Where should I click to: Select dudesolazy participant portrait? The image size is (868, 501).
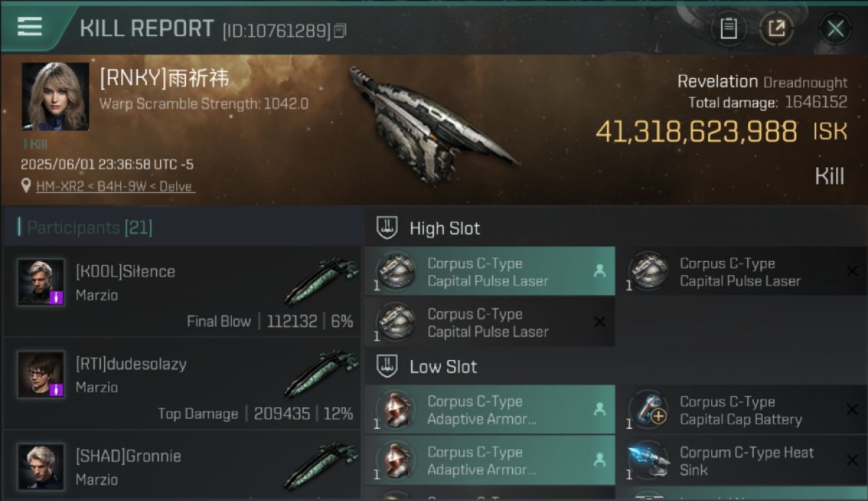point(41,375)
